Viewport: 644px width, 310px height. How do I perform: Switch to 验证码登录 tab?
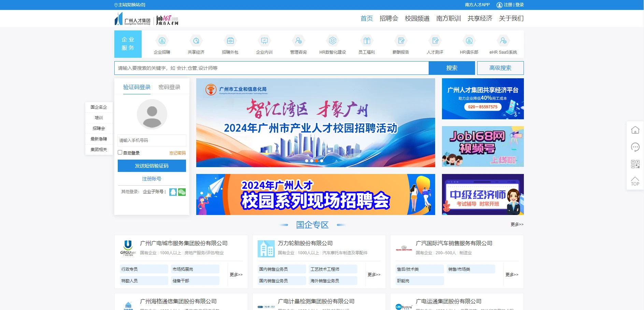click(x=137, y=87)
